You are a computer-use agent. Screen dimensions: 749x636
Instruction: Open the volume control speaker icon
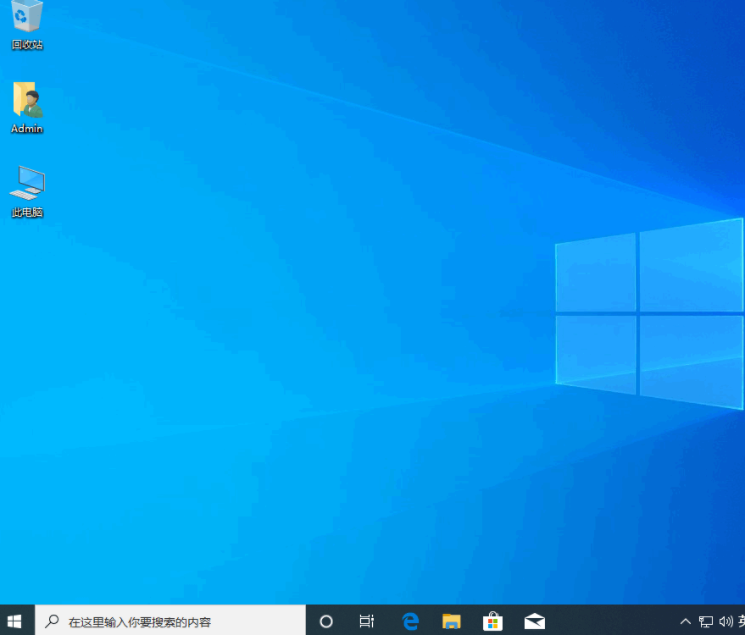725,621
